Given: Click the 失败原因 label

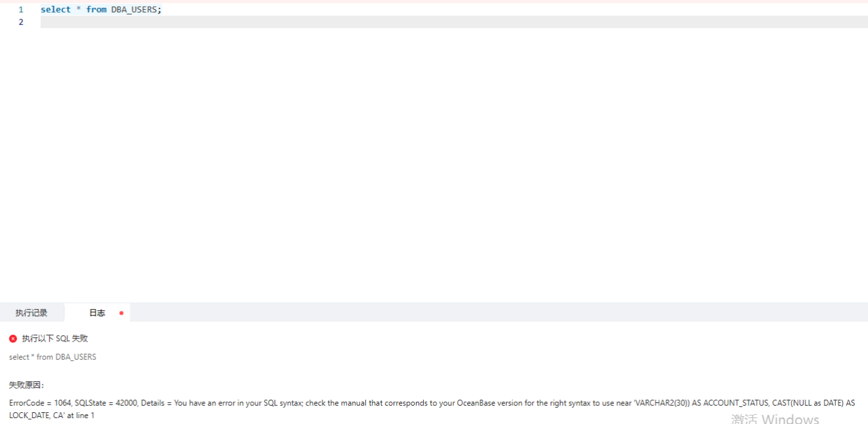Looking at the screenshot, I should point(27,385).
